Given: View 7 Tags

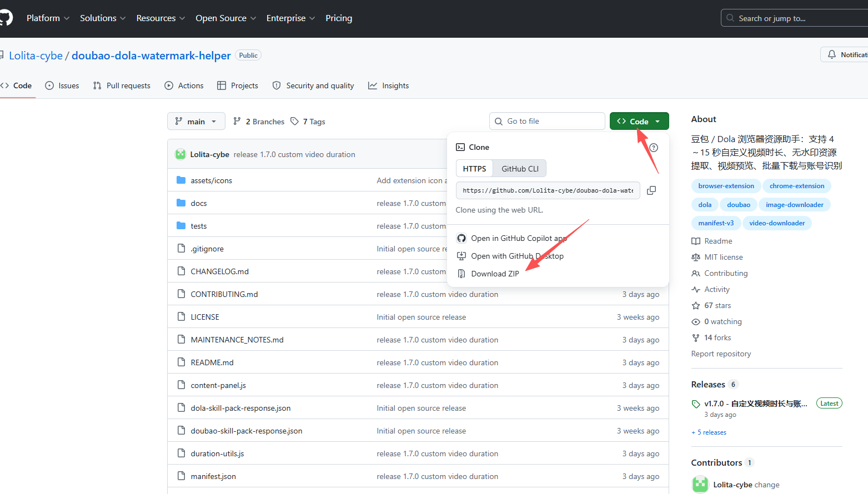Looking at the screenshot, I should (308, 122).
